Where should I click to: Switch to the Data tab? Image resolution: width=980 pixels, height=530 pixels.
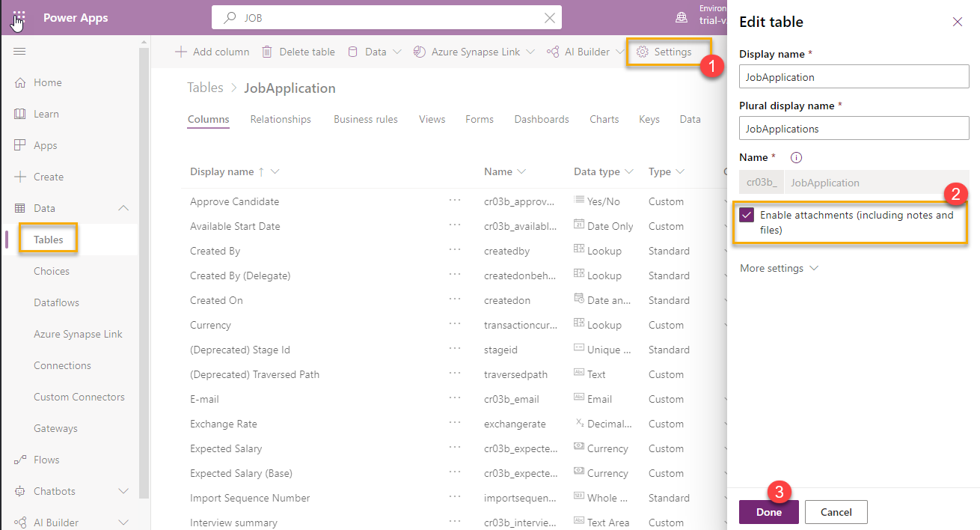690,119
